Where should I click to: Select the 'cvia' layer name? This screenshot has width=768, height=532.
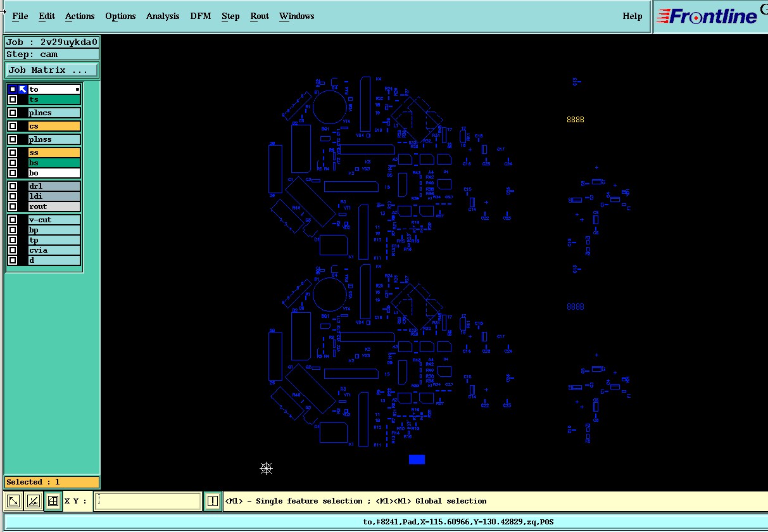click(54, 250)
